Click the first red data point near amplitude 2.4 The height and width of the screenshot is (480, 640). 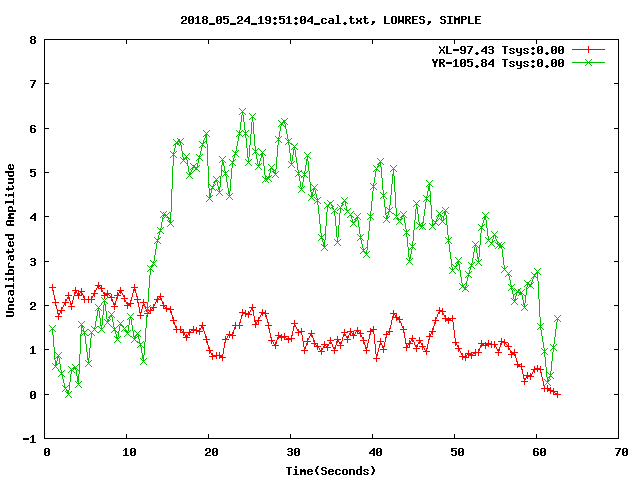point(52,287)
